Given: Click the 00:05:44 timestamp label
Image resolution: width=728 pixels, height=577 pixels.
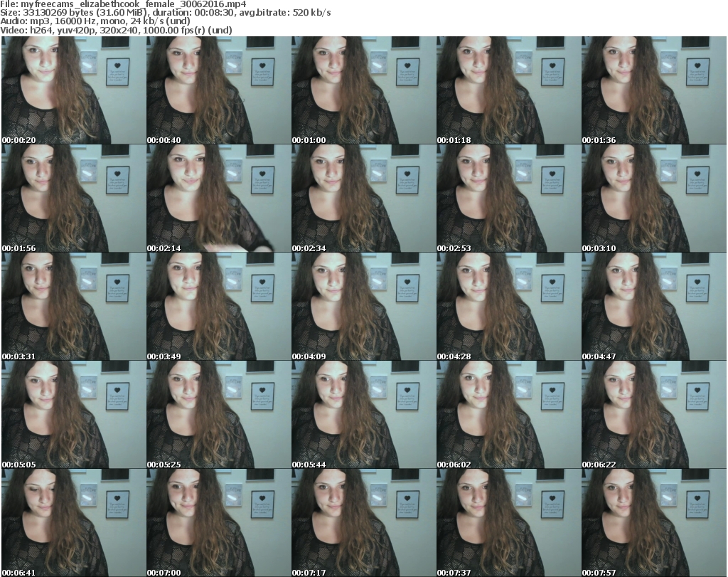Looking at the screenshot, I should point(309,464).
